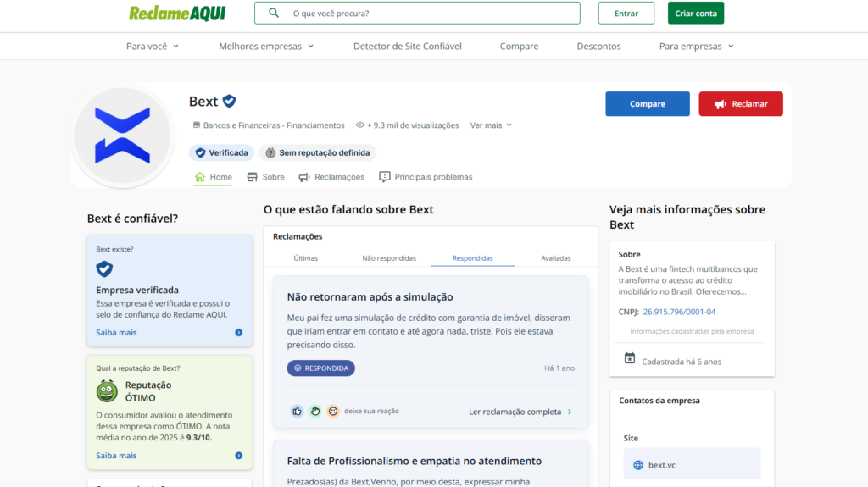Click arrow icon in Empresa verificada card

[x=238, y=333]
